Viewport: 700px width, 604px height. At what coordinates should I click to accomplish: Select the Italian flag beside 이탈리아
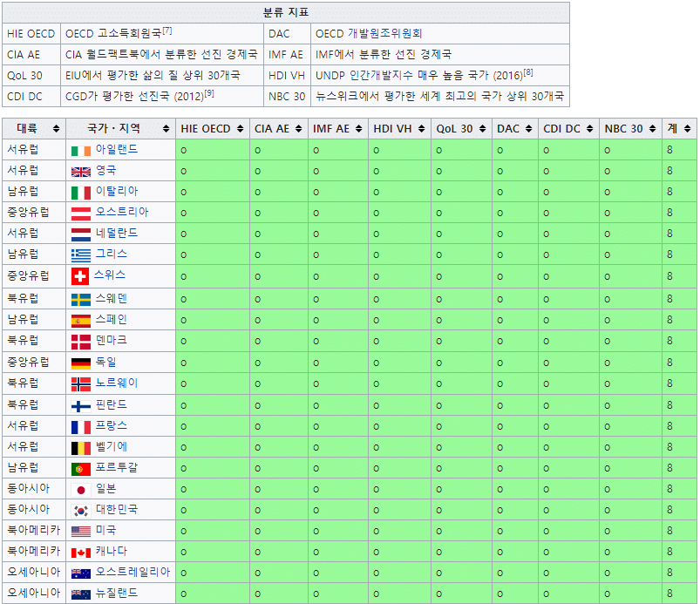(x=81, y=193)
